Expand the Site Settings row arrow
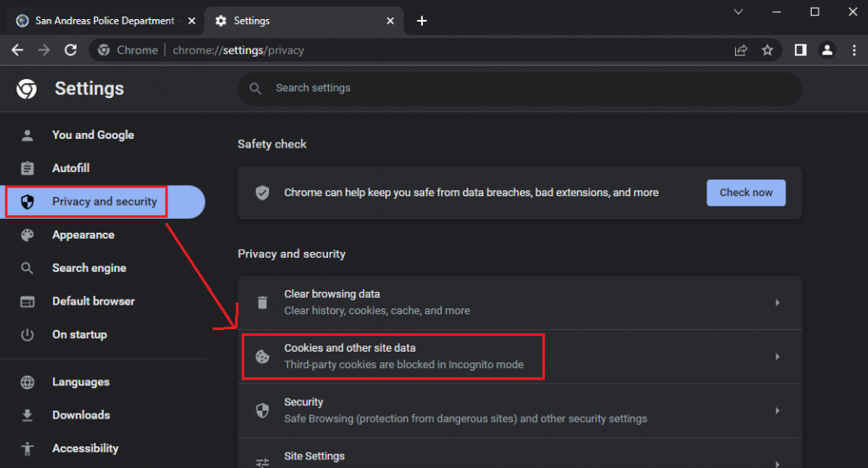This screenshot has height=468, width=868. tap(777, 464)
